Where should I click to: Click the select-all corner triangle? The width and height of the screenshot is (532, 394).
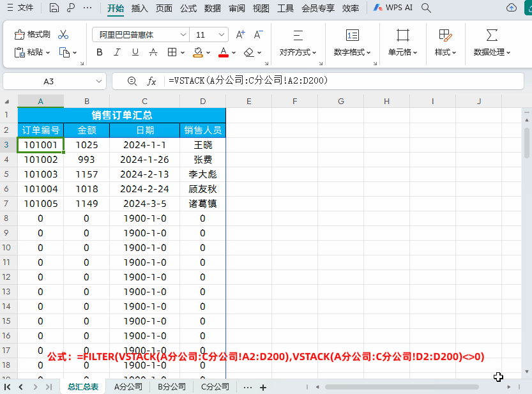7,102
